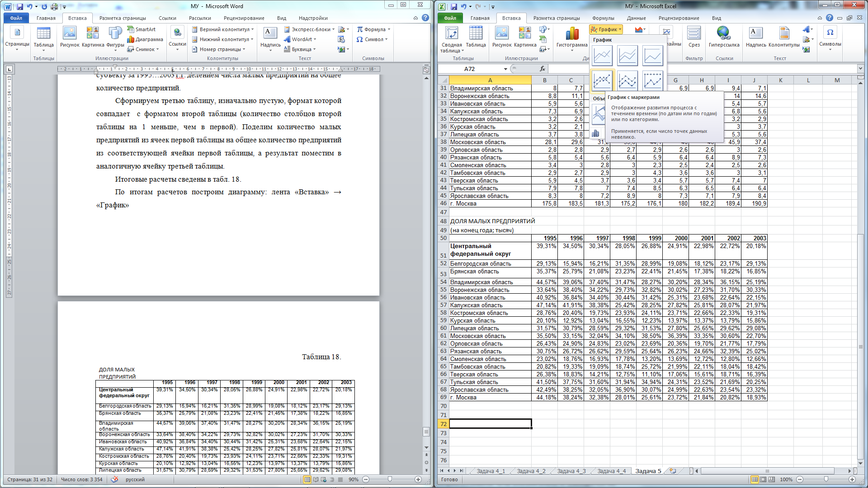The image size is (868, 488).
Task: Insert Рисунок from Excel ribbon
Action: pos(502,37)
